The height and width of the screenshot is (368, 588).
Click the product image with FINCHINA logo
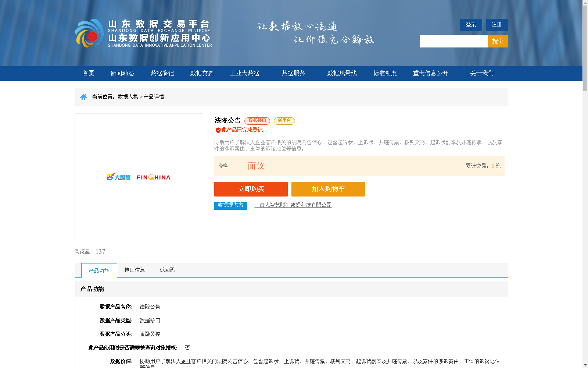tap(139, 178)
